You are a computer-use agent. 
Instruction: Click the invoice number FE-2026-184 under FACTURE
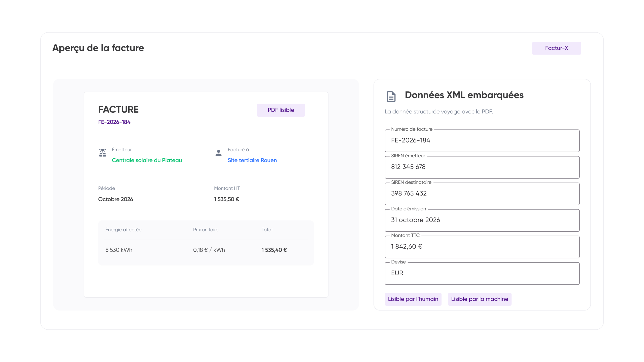[x=114, y=122]
